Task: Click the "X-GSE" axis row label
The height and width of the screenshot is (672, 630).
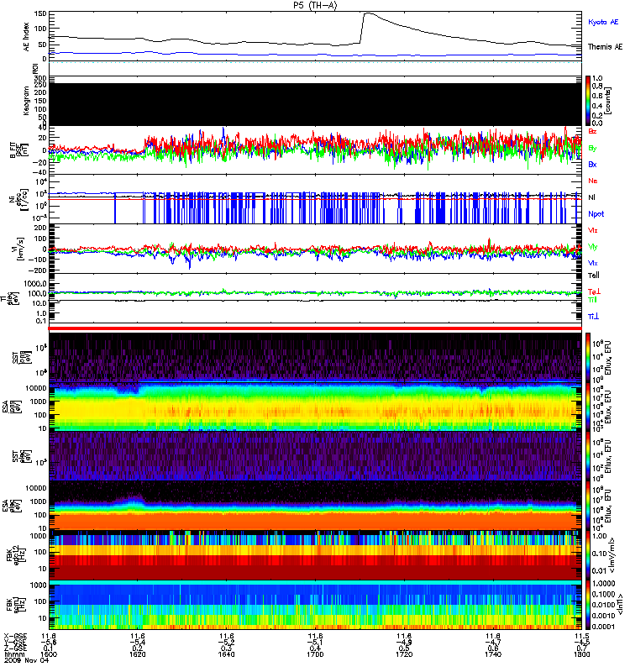Action: 15,636
